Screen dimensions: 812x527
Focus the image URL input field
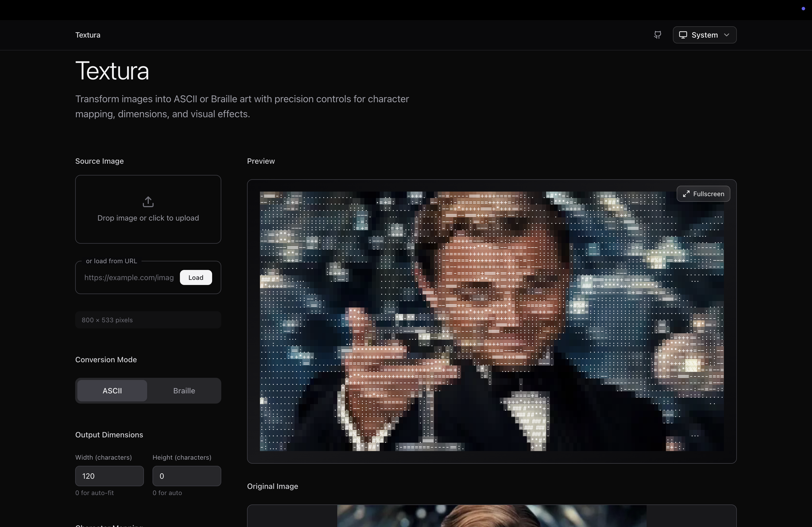tap(129, 277)
